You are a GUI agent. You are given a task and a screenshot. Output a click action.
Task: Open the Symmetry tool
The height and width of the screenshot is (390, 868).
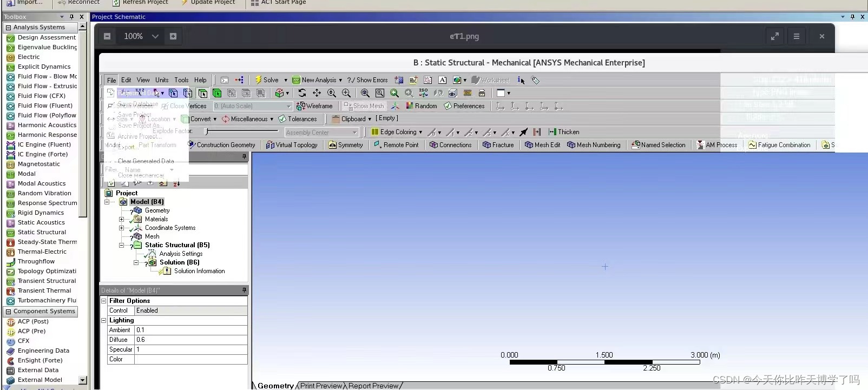tap(345, 145)
